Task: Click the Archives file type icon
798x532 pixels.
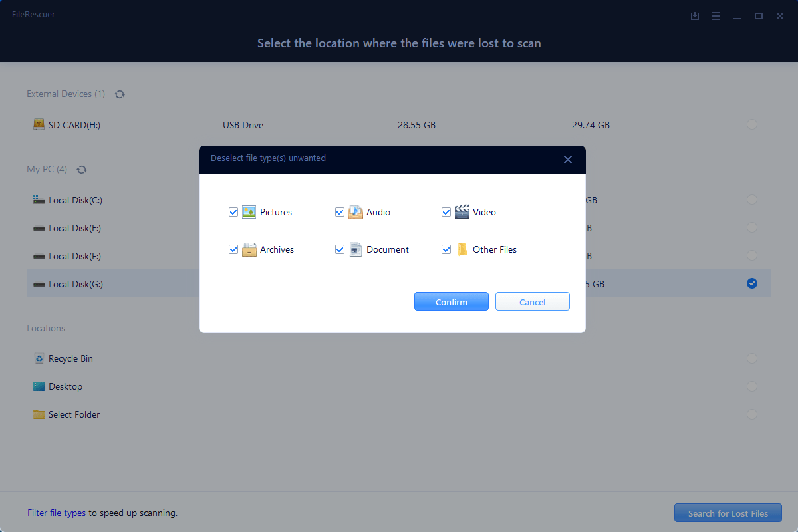Action: point(249,249)
